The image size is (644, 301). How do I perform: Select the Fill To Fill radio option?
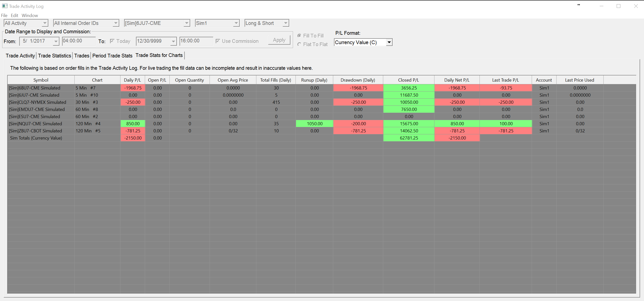coord(299,35)
